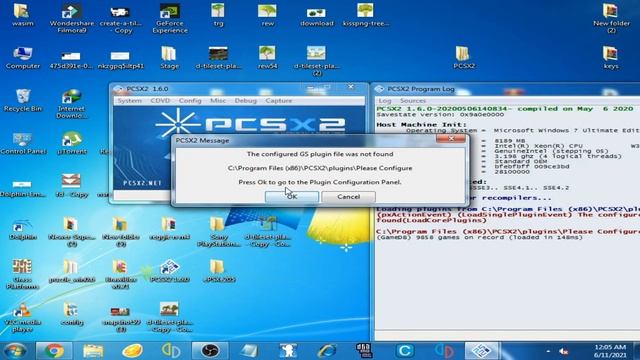The image size is (640, 360).
Task: Select the kisspng-tree desktop icon
Action: coord(366,15)
